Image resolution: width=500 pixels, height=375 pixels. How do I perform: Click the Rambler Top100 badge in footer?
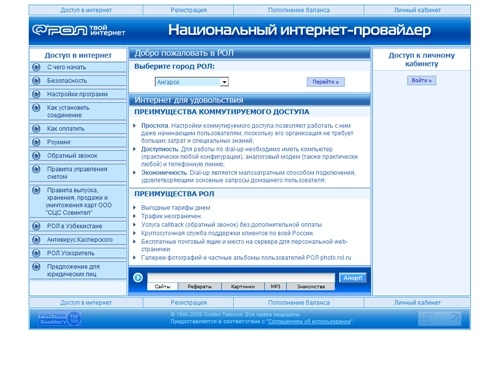pos(59,319)
